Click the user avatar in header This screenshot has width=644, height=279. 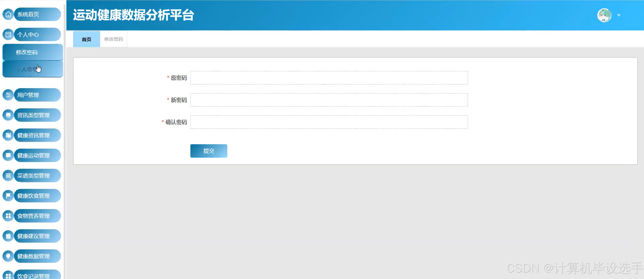click(x=604, y=15)
